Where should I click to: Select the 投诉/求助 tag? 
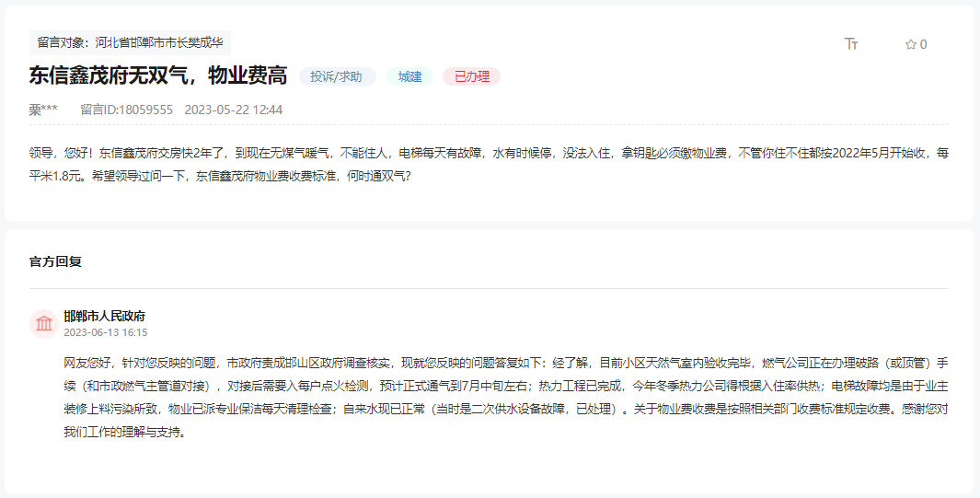(x=337, y=76)
